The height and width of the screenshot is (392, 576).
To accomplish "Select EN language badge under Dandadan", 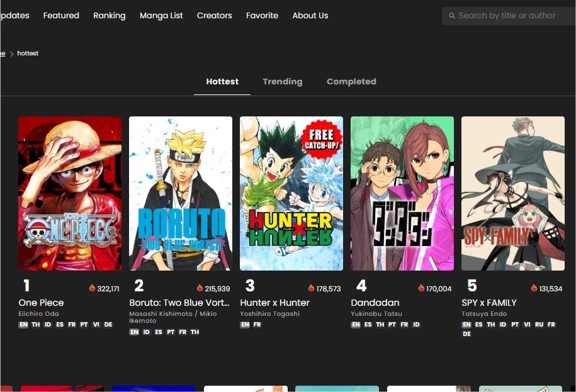I will pos(356,325).
